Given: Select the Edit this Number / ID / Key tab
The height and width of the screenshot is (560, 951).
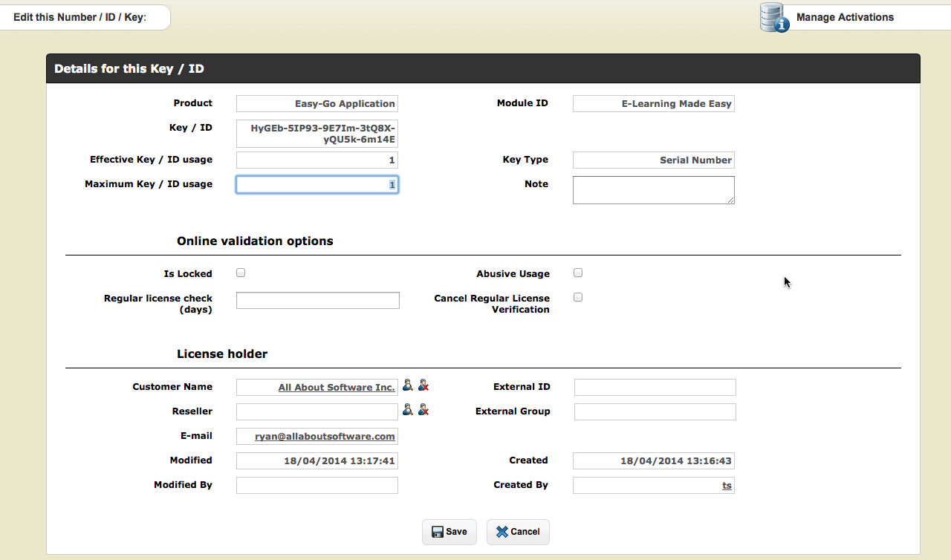Looking at the screenshot, I should (80, 17).
